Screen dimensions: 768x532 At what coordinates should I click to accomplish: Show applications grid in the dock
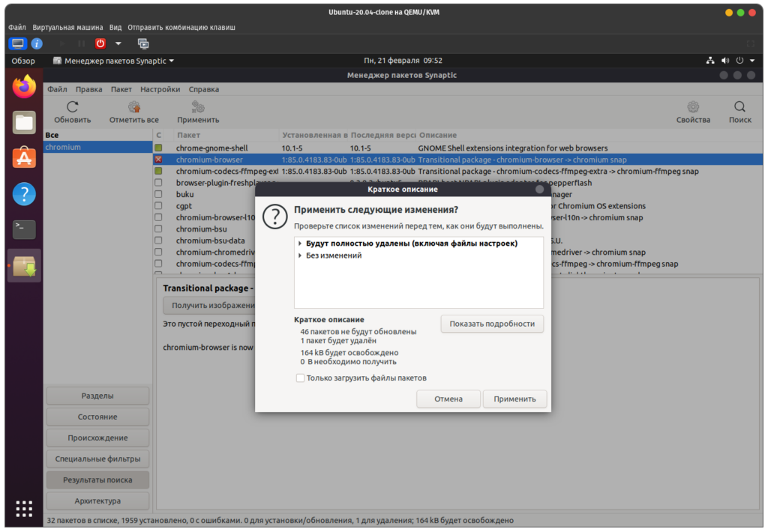coord(24,507)
